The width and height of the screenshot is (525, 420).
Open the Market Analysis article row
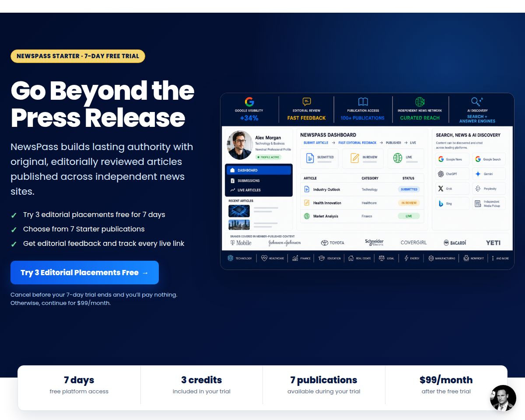click(x=362, y=216)
